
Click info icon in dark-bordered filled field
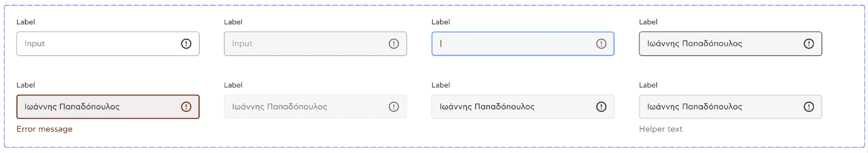coord(808,44)
